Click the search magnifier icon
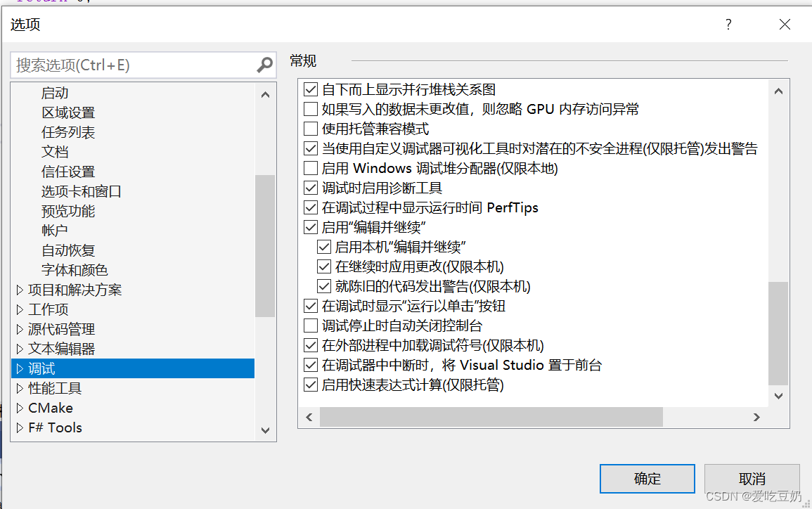The image size is (812, 509). 264,65
